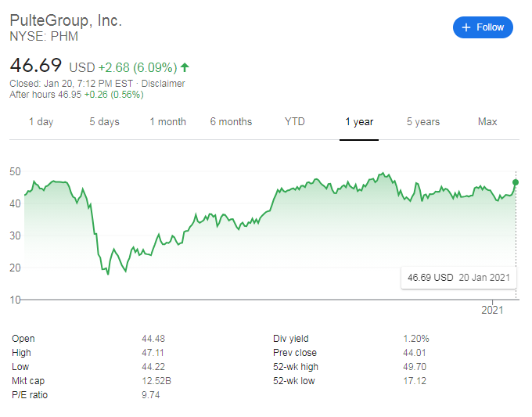
Task: Click the Low value 44.22
Action: pyautogui.click(x=153, y=367)
